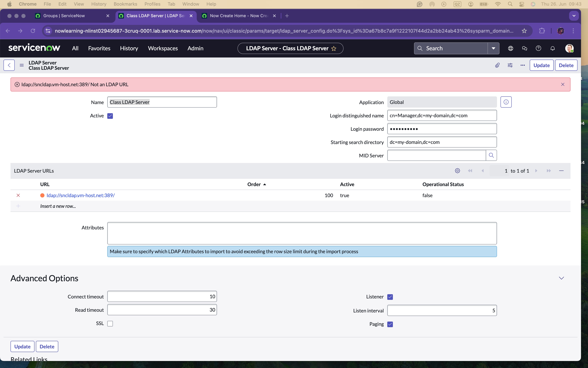This screenshot has height=368, width=588.
Task: Open the help question mark icon
Action: point(538,48)
